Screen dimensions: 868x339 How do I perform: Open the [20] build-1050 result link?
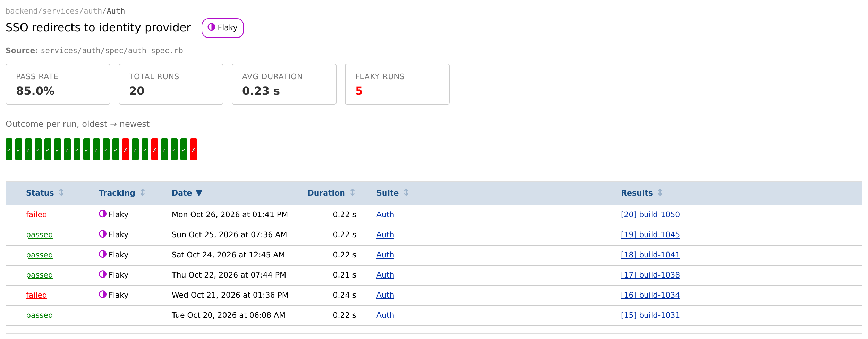[x=650, y=215]
